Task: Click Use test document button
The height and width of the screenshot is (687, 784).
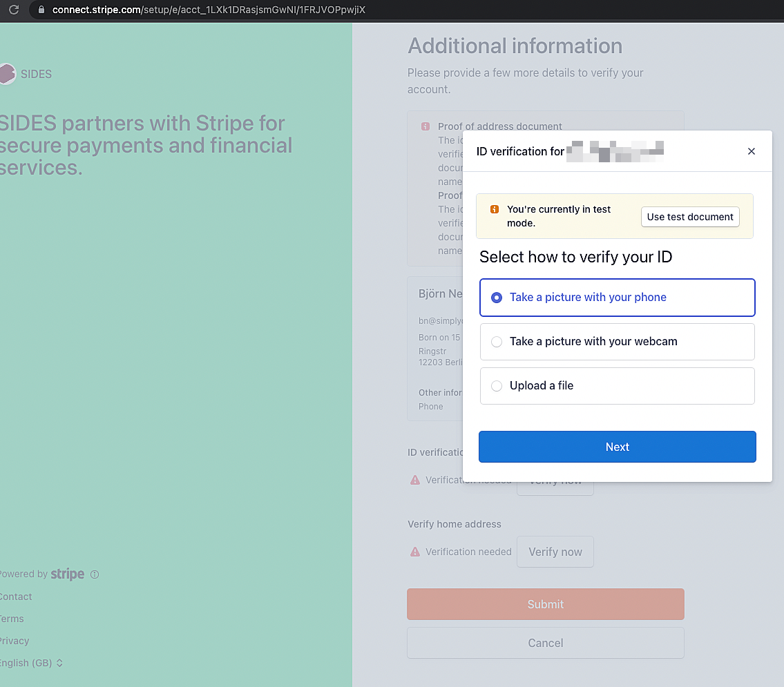Action: 690,217
